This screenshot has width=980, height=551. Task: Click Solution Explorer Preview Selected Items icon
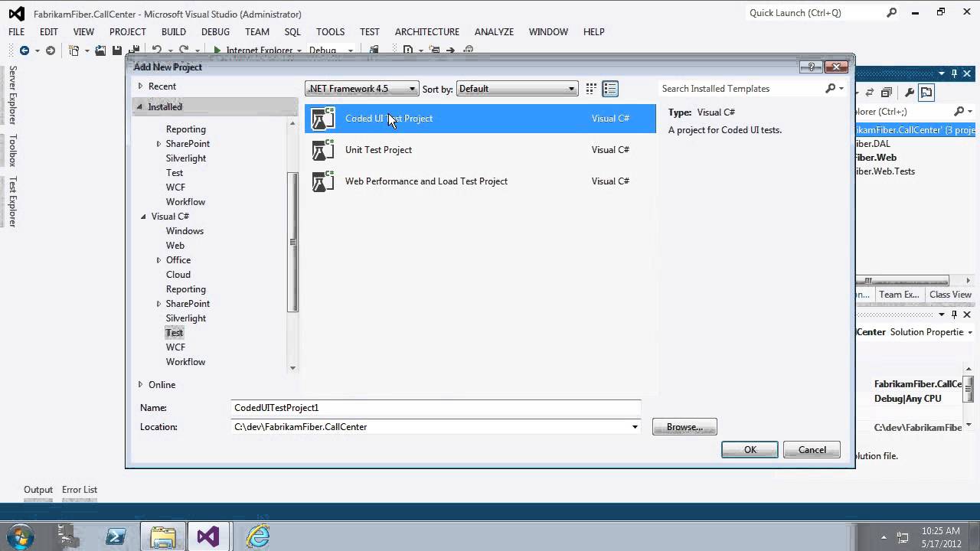(926, 93)
